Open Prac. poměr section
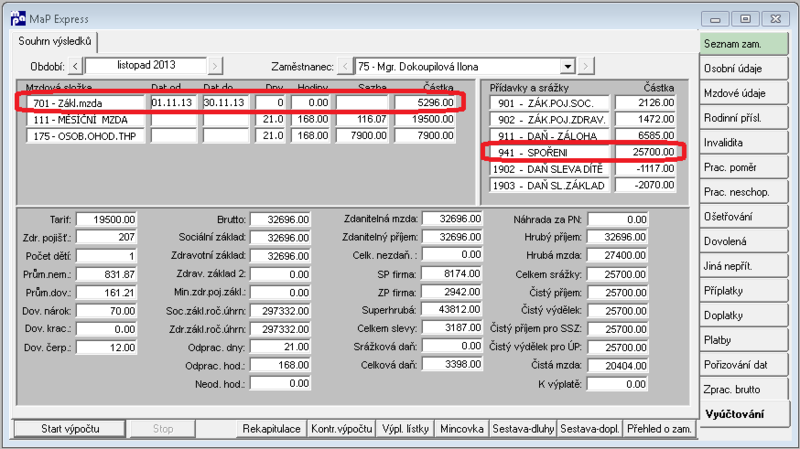Viewport: 800px width, 449px height. (743, 167)
